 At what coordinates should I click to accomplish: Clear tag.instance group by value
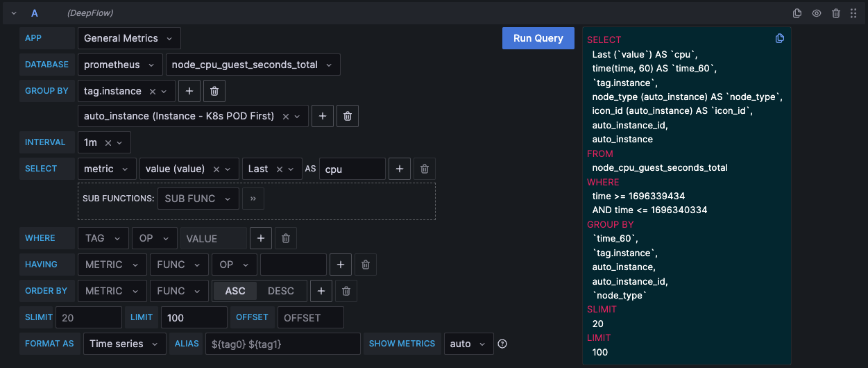152,91
